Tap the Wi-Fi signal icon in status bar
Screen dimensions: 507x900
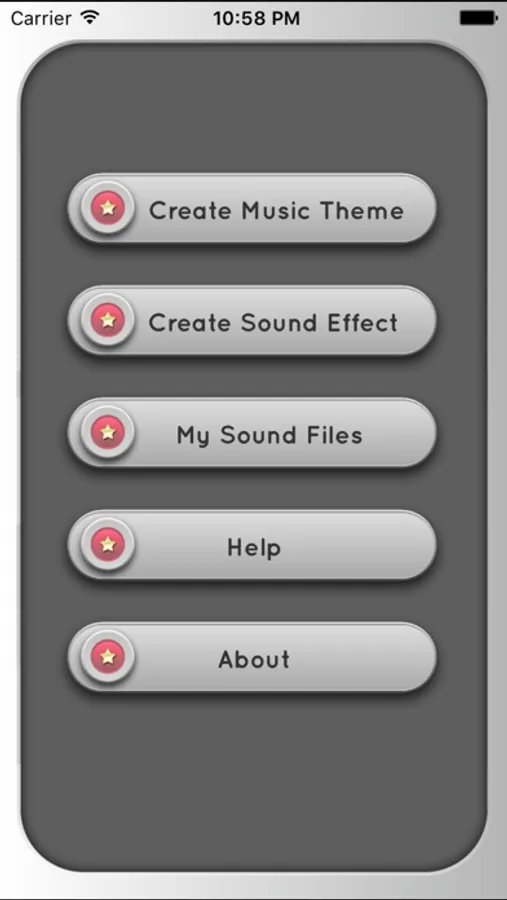point(90,17)
